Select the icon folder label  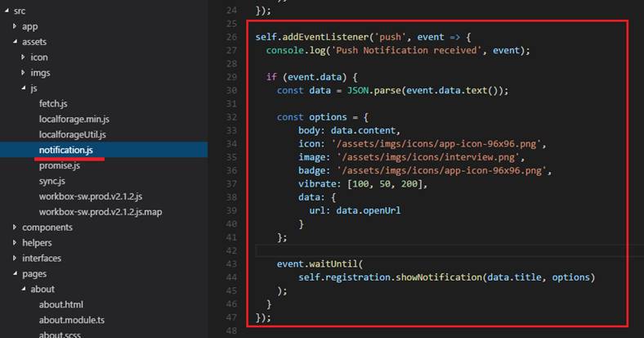(x=39, y=57)
